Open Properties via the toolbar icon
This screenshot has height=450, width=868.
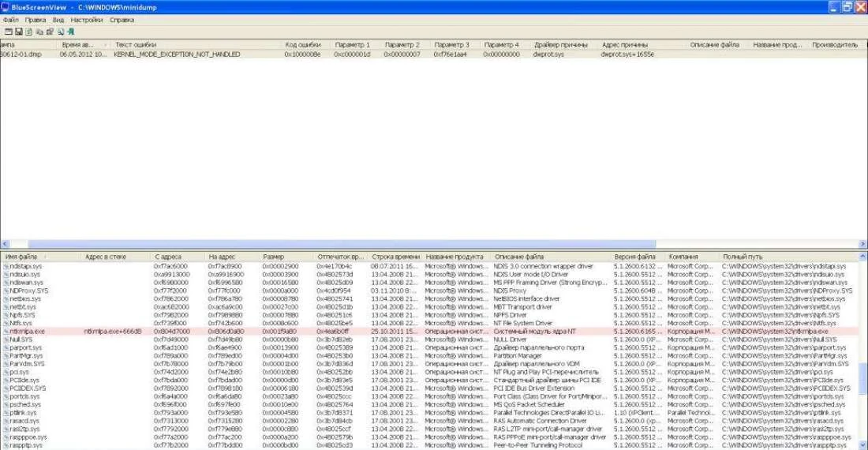(x=50, y=32)
